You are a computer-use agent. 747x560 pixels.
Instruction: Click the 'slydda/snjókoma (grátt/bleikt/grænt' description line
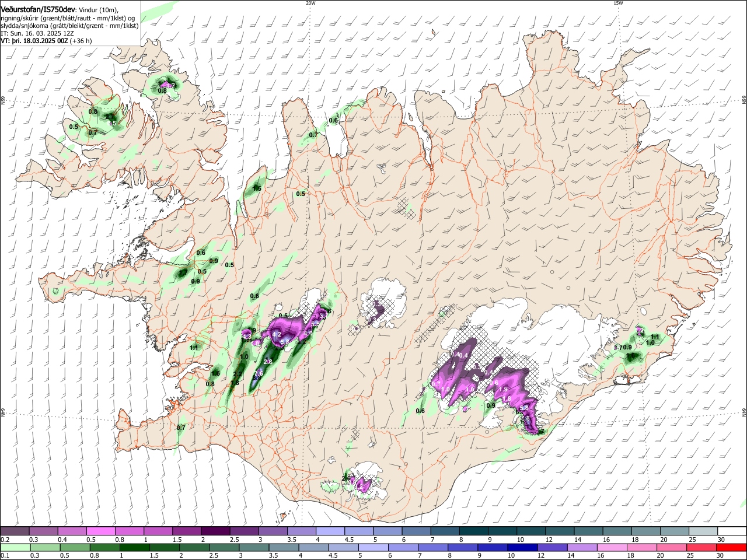69,26
